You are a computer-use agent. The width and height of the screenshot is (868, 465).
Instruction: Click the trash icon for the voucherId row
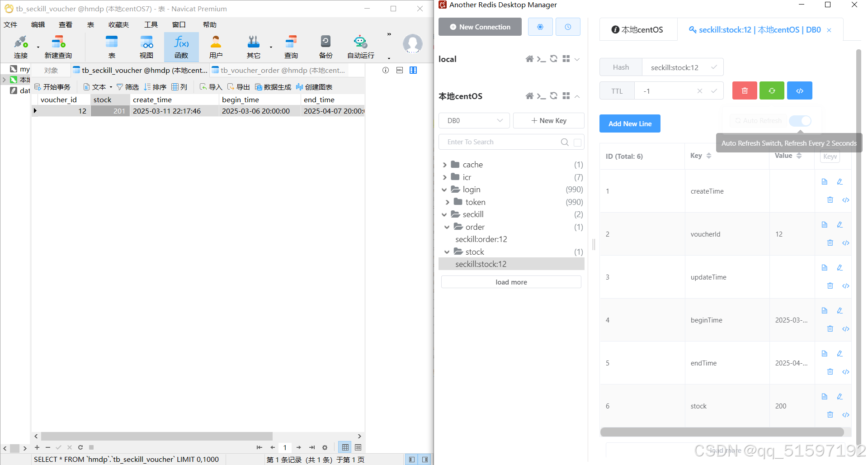pyautogui.click(x=830, y=243)
